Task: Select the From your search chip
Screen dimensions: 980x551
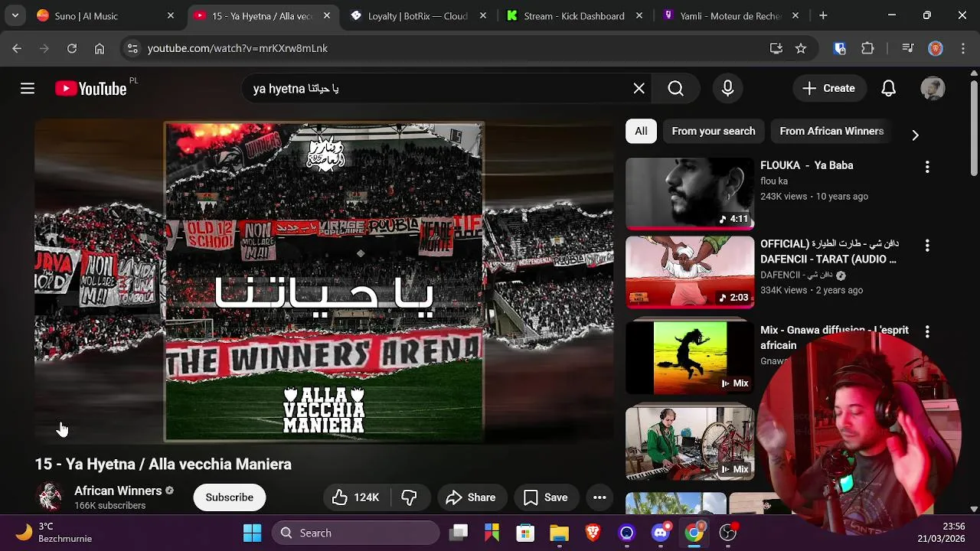Action: (714, 131)
